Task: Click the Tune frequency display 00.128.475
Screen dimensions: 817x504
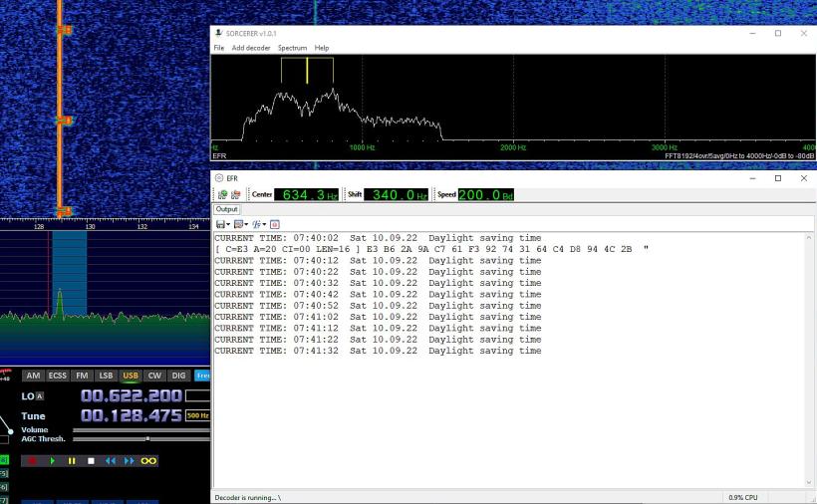Action: click(x=132, y=415)
